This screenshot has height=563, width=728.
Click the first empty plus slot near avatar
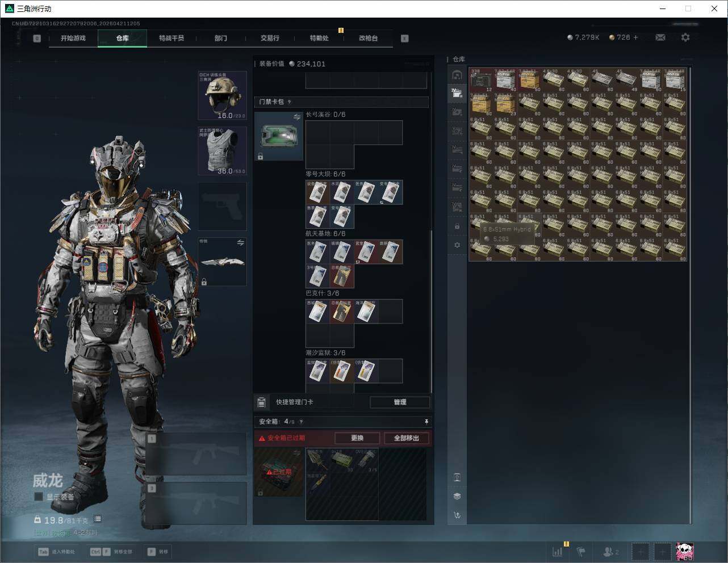click(641, 552)
